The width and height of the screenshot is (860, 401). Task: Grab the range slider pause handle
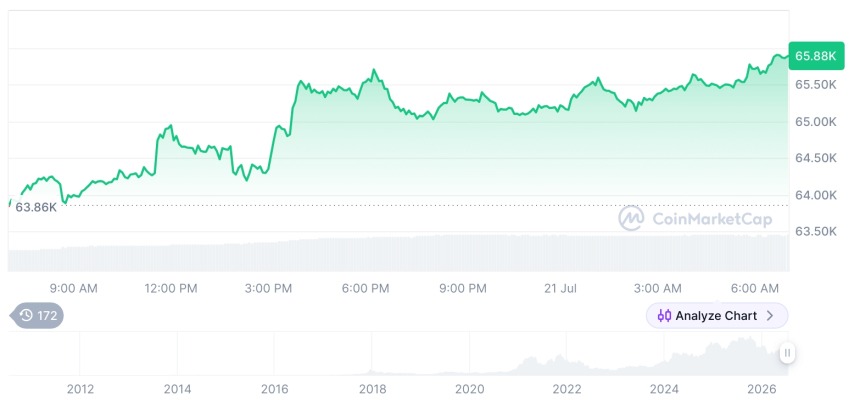pos(787,353)
